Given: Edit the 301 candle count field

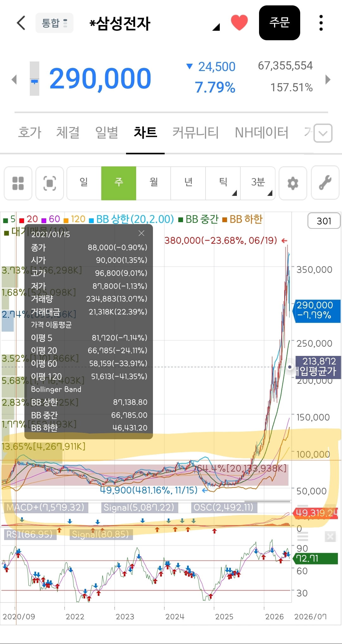Looking at the screenshot, I should point(324,221).
